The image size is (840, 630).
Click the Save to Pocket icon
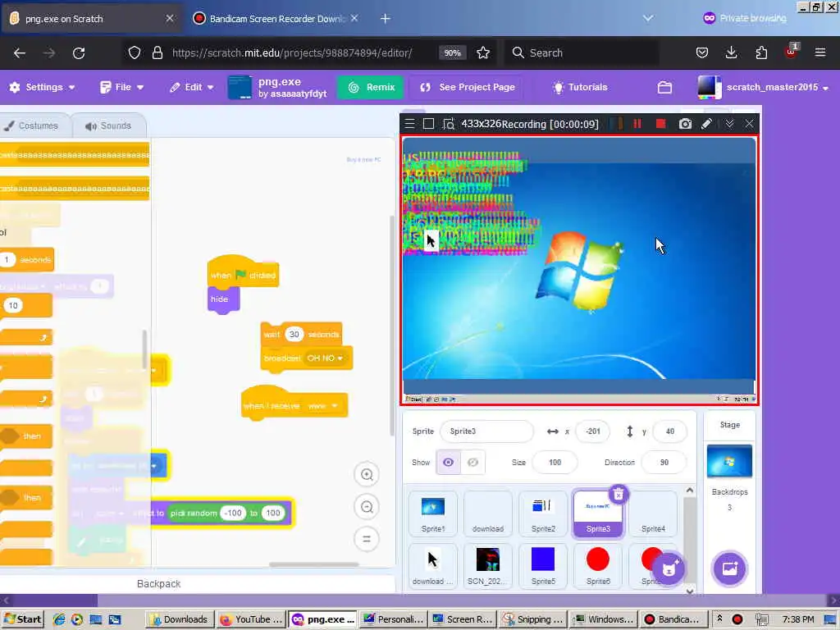point(702,52)
